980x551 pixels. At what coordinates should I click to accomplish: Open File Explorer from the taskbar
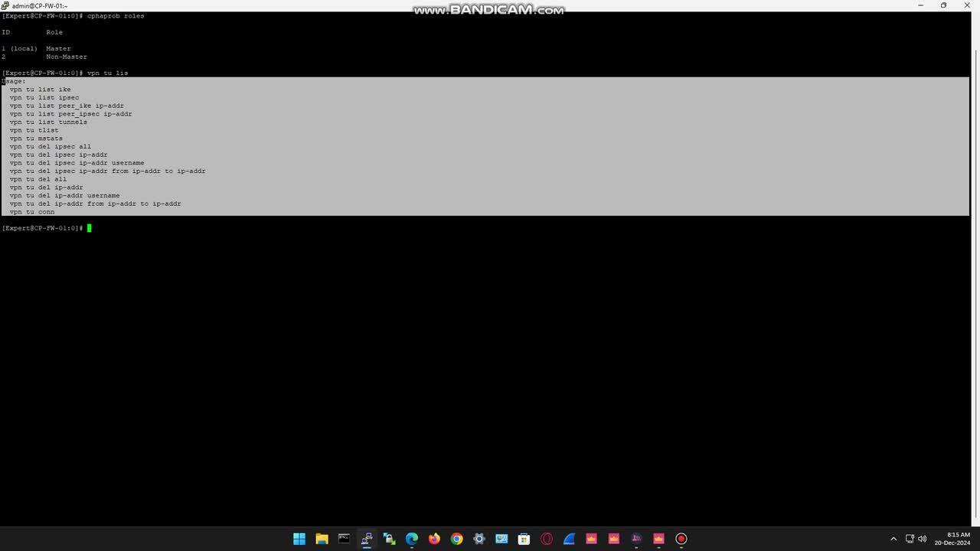322,538
